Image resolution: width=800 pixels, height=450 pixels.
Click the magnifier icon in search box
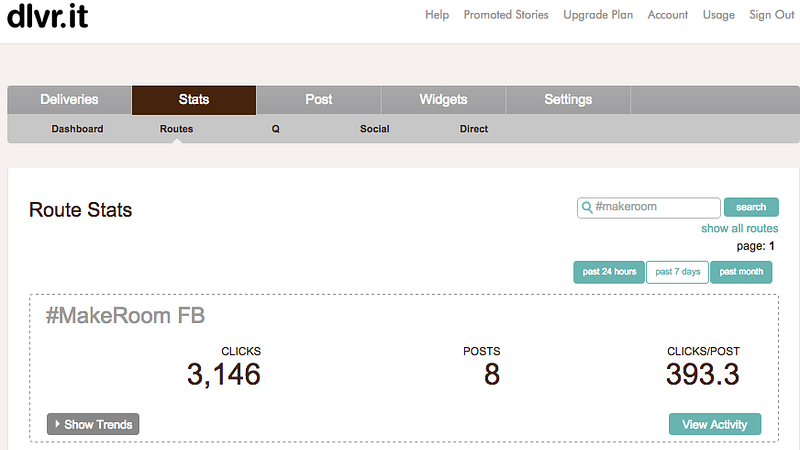tap(587, 208)
